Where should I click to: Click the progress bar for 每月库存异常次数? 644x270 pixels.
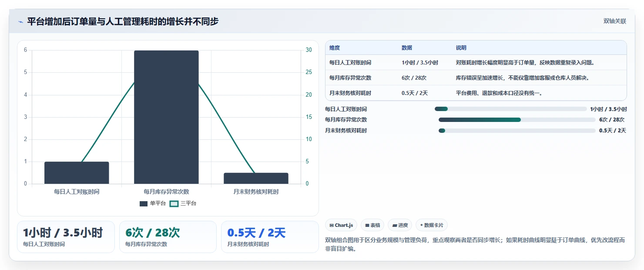click(517, 120)
